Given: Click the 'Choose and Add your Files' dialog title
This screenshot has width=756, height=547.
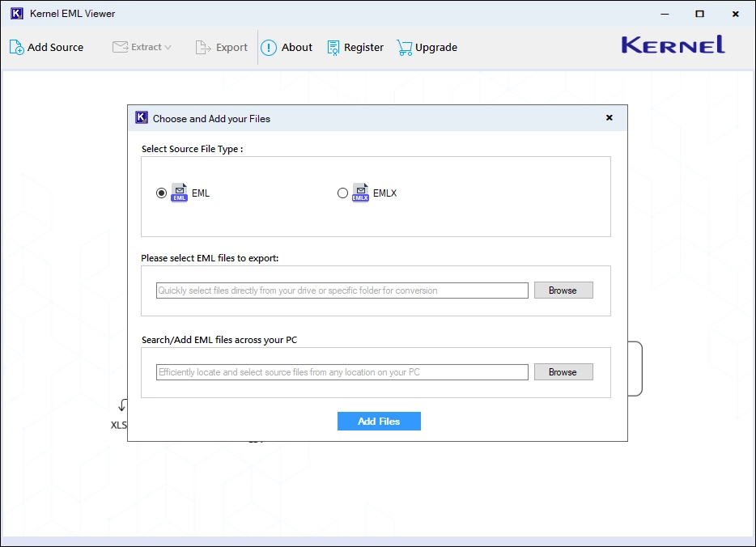Looking at the screenshot, I should (x=211, y=119).
